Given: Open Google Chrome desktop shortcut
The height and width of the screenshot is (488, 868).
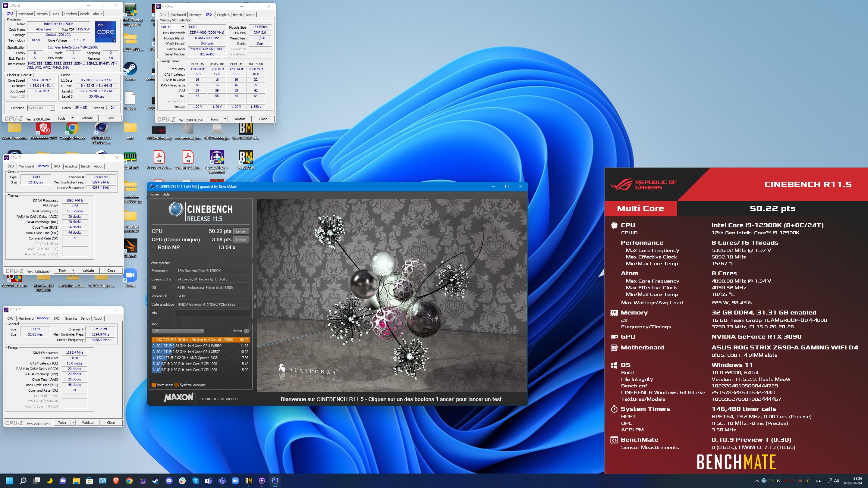Looking at the screenshot, I should 72,131.
